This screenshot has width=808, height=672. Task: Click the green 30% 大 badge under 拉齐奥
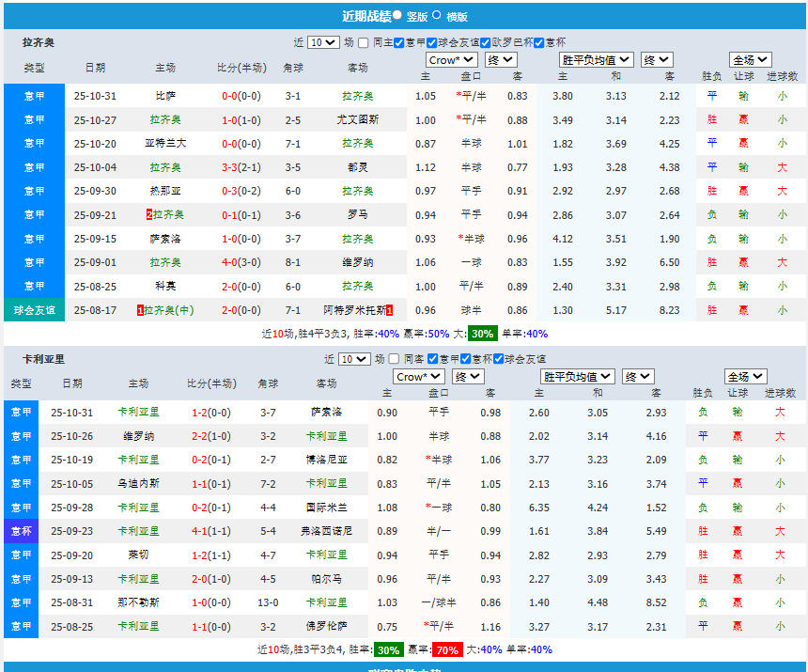482,334
